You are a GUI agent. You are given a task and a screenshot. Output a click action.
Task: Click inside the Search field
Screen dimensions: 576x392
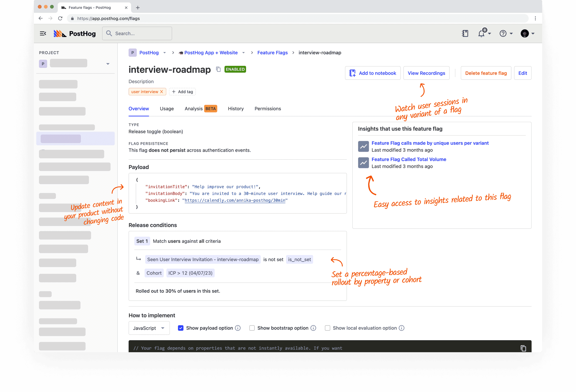pos(137,33)
